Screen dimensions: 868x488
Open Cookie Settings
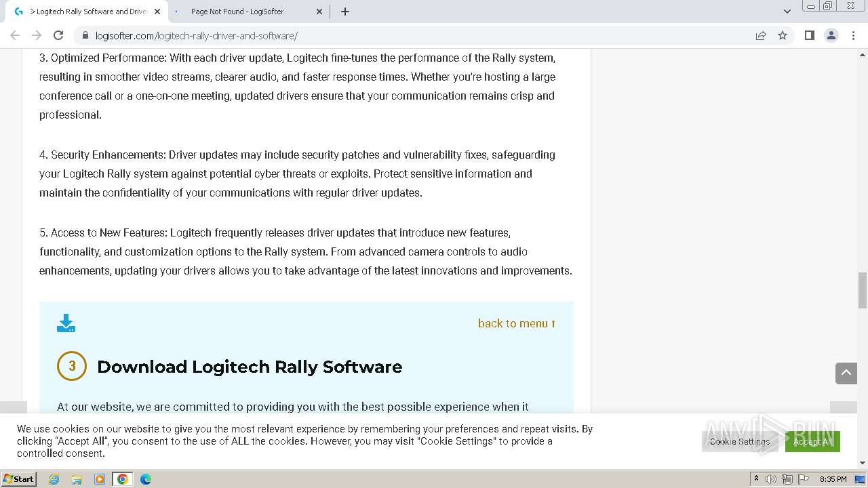[x=740, y=441]
